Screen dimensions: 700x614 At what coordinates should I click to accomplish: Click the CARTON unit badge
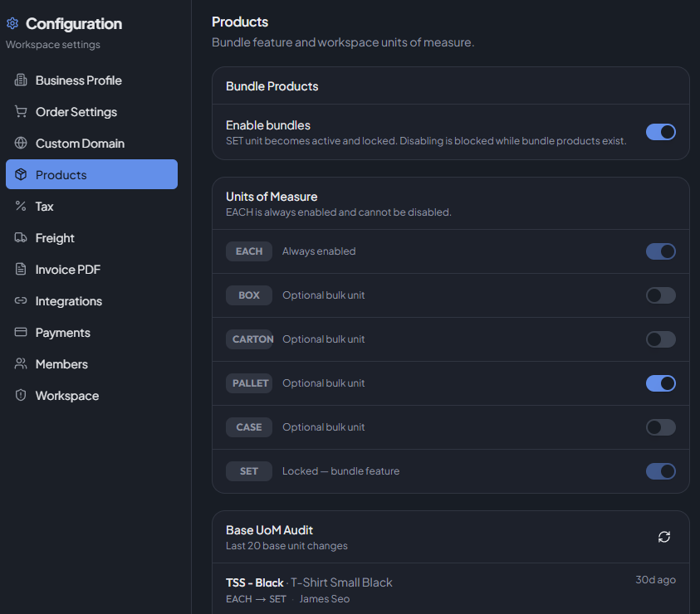point(250,339)
